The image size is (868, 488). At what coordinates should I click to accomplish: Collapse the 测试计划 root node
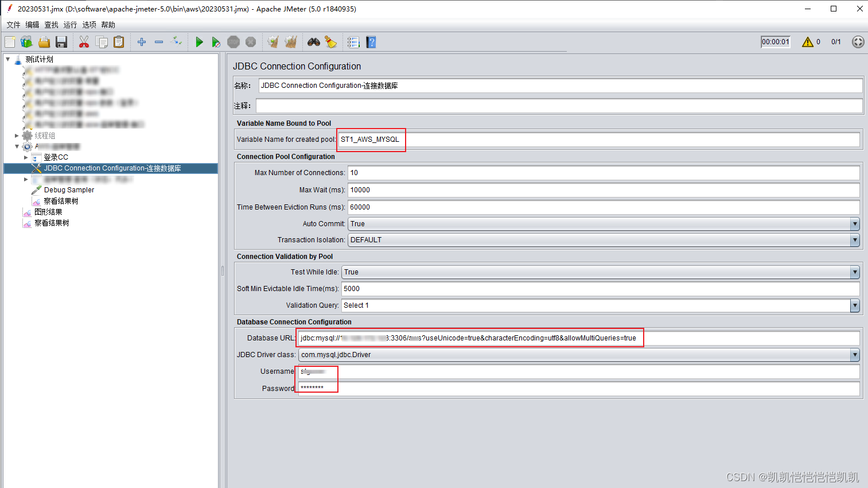[7, 59]
